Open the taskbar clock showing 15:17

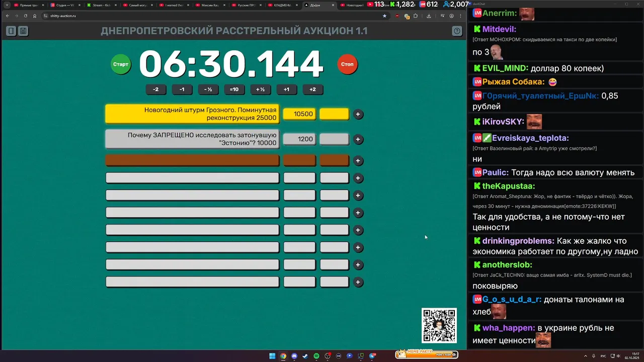[x=632, y=356]
